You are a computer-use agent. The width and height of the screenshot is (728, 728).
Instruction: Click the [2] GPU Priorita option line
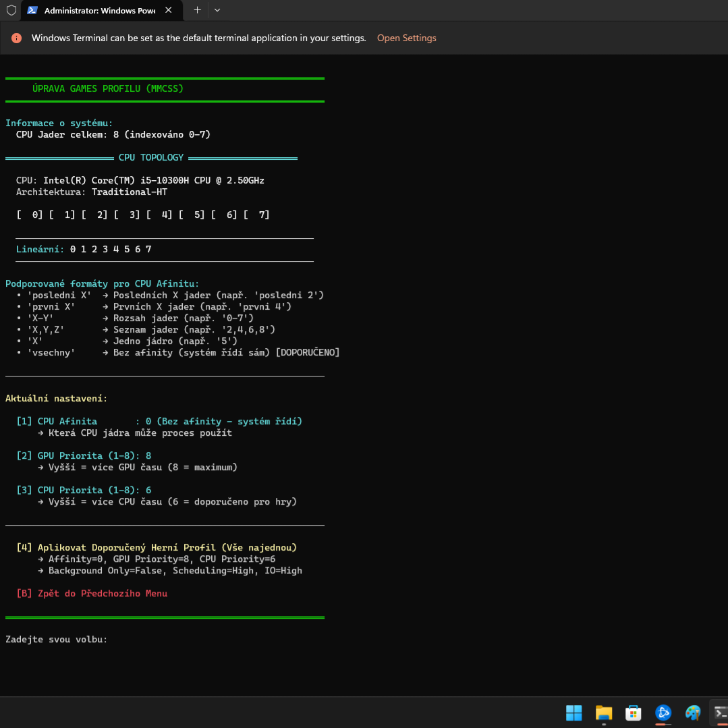point(84,456)
